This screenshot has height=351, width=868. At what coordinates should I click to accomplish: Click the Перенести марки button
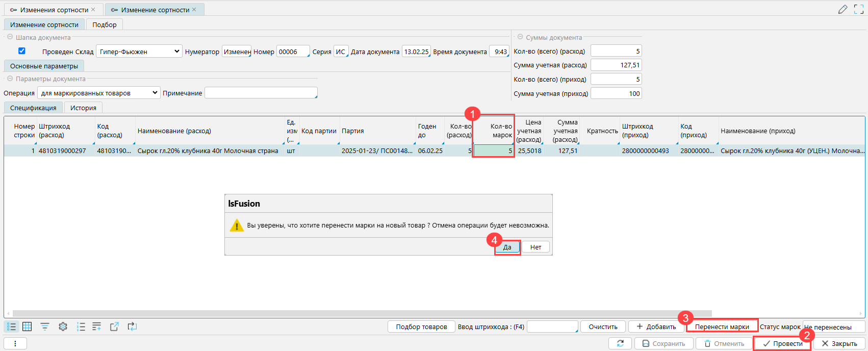pos(722,327)
